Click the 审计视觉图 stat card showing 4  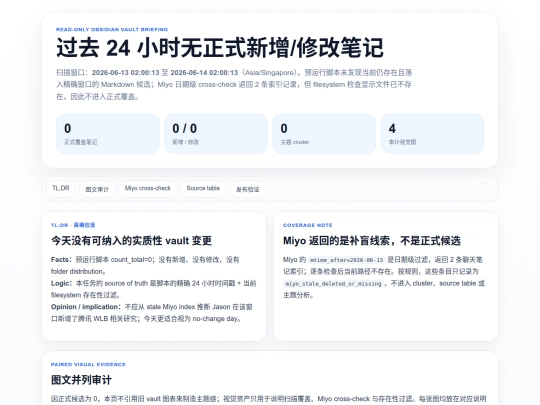coord(433,133)
